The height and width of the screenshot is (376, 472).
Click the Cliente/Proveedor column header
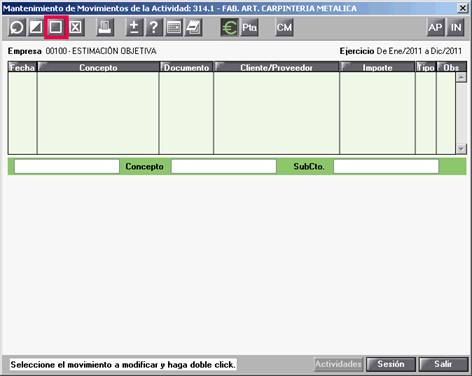point(276,67)
